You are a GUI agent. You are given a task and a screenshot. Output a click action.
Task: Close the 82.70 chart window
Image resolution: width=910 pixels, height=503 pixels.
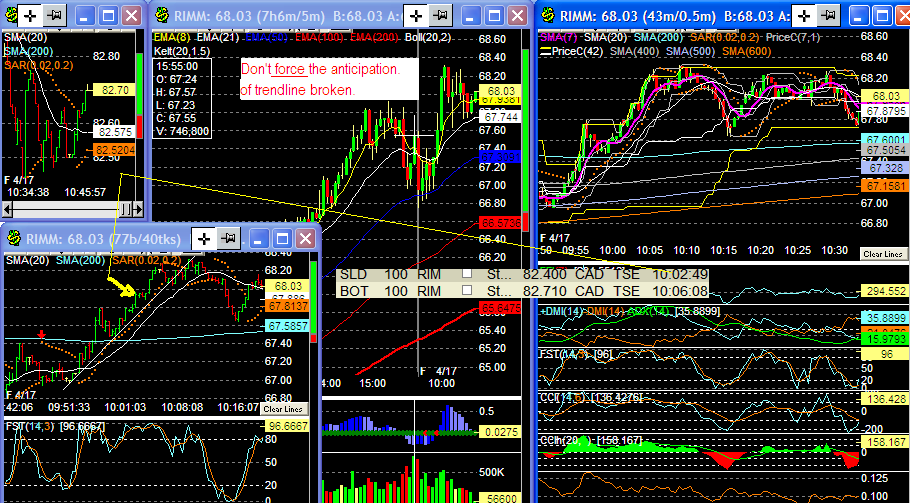tap(132, 16)
